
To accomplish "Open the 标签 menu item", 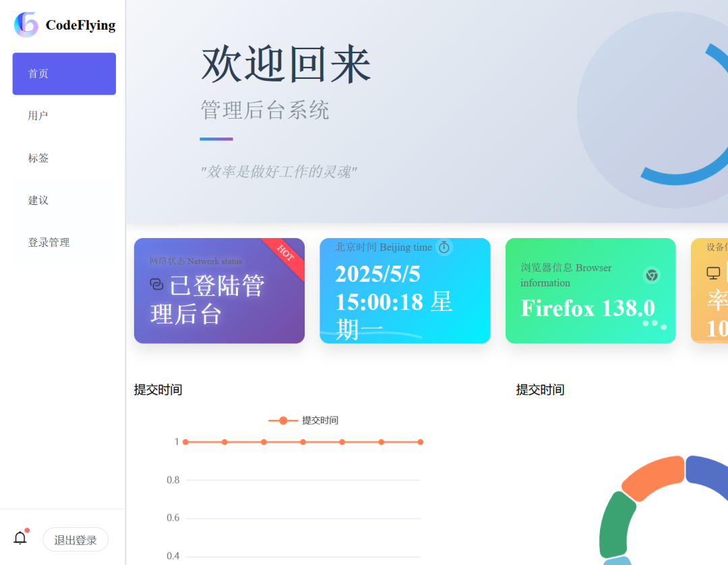I will (x=64, y=158).
